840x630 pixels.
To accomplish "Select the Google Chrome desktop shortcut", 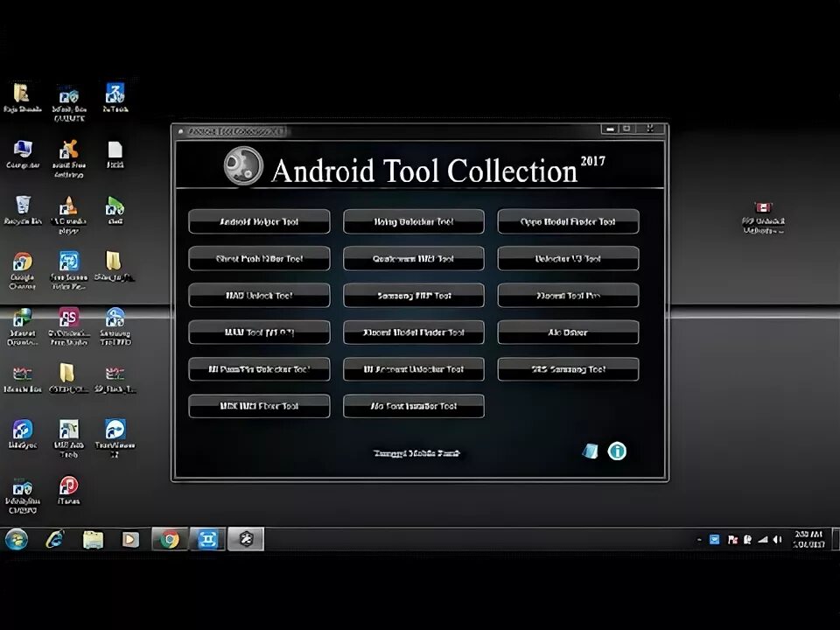I will pos(23,270).
